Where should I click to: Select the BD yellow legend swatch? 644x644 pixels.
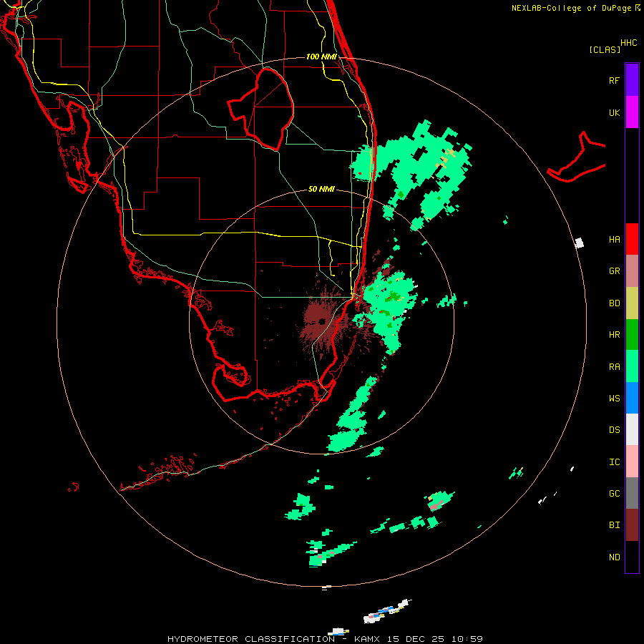(632, 303)
